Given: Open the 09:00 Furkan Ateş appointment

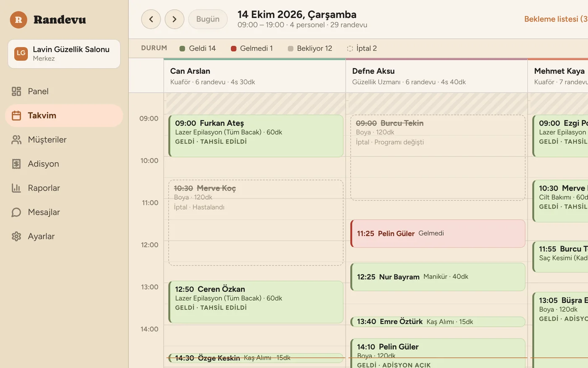Looking at the screenshot, I should point(256,136).
